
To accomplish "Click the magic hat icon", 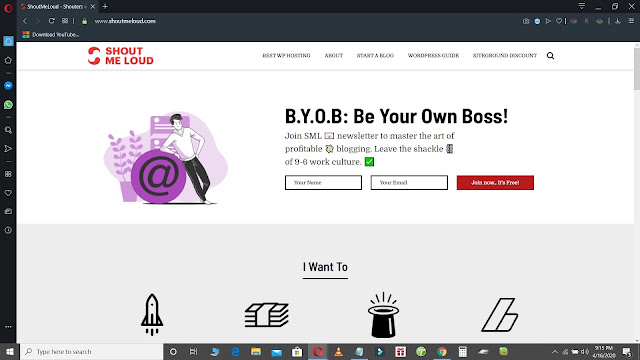I will point(383,315).
